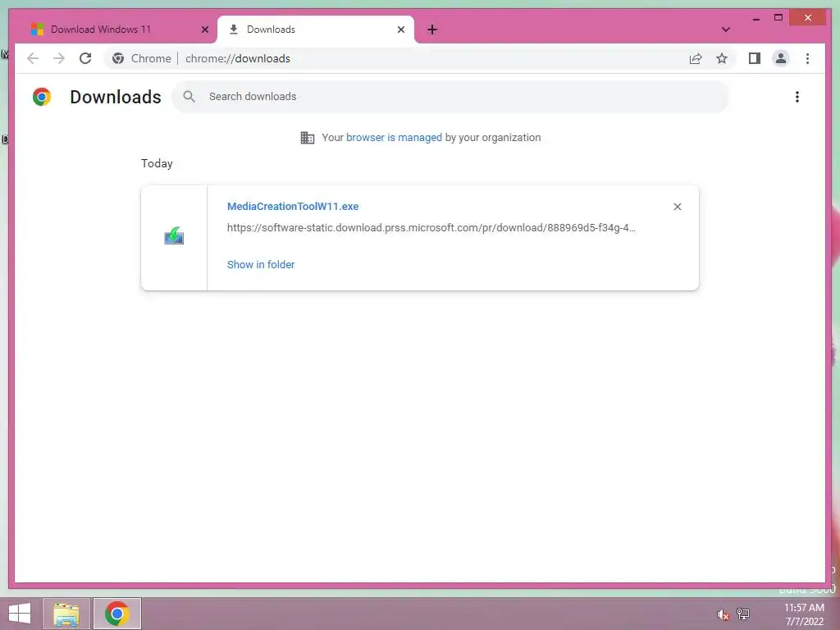Viewport: 840px width, 630px height.
Task: Close the Downloads tab
Action: pyautogui.click(x=400, y=30)
